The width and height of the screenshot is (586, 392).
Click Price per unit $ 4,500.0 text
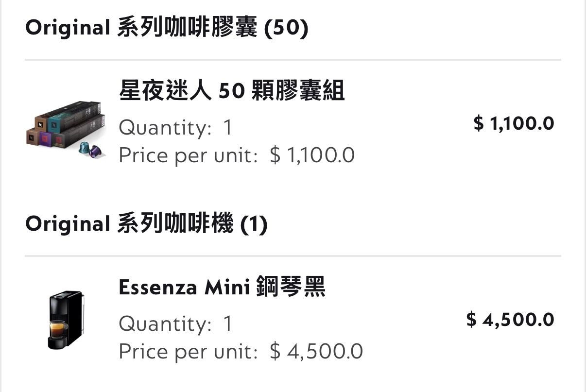click(x=241, y=351)
